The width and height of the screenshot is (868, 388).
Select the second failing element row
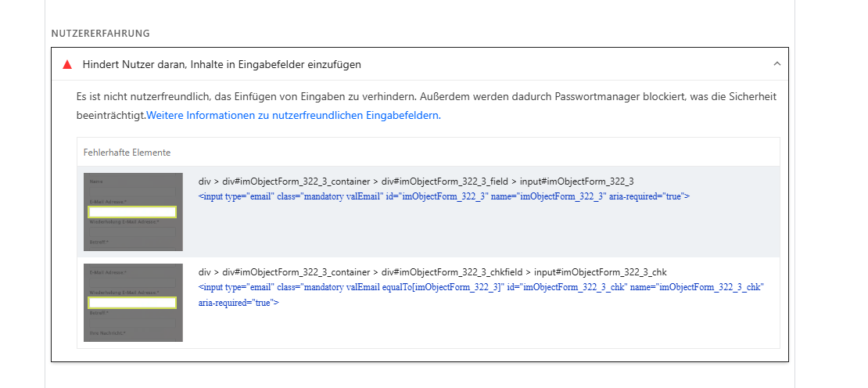pos(428,303)
